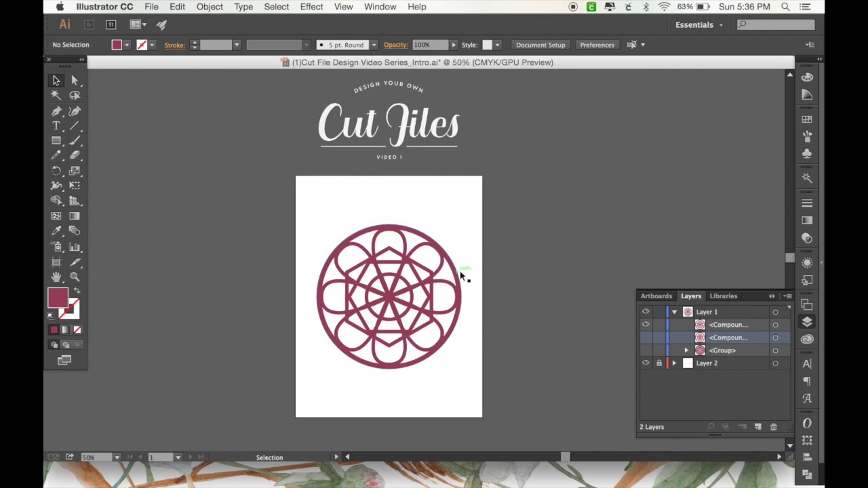
Task: Open the Object menu
Action: tap(210, 7)
